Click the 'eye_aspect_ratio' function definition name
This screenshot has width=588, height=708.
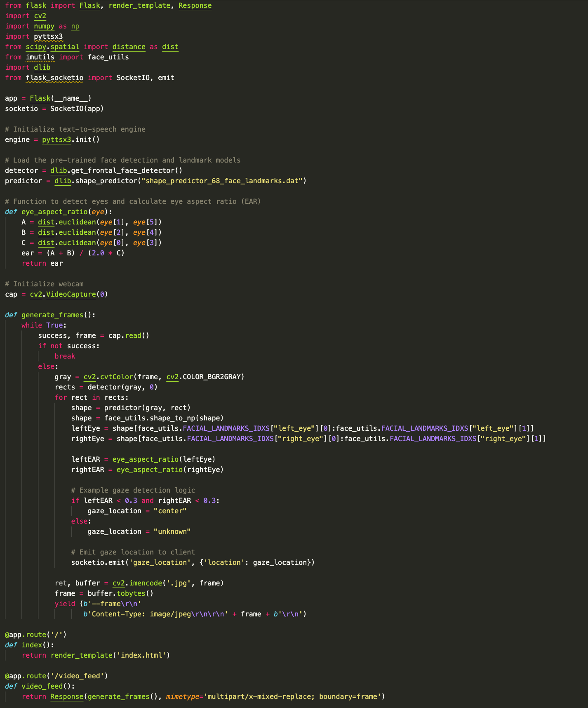pyautogui.click(x=54, y=212)
